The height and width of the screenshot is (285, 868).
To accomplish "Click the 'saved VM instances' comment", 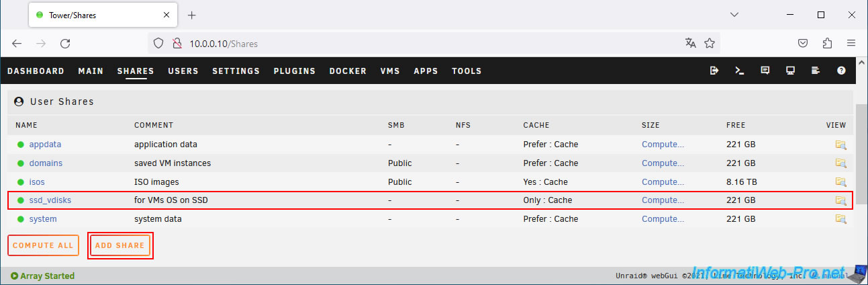I will tap(173, 163).
